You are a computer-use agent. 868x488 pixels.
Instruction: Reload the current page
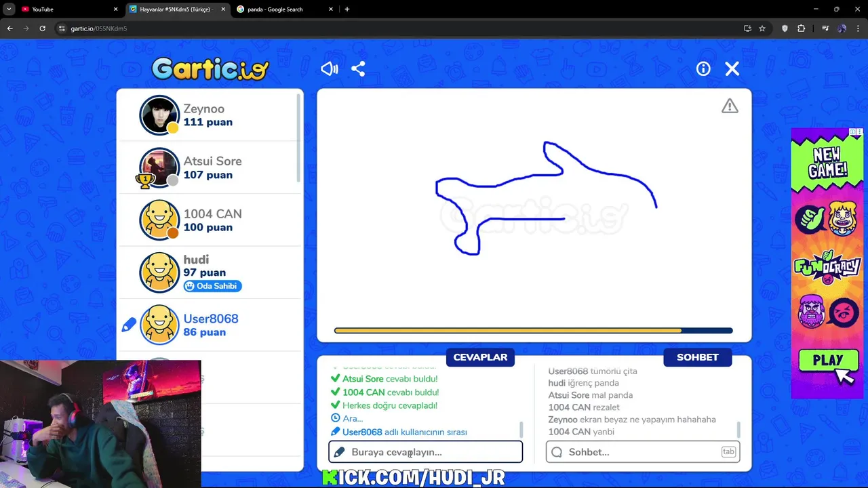coord(42,28)
